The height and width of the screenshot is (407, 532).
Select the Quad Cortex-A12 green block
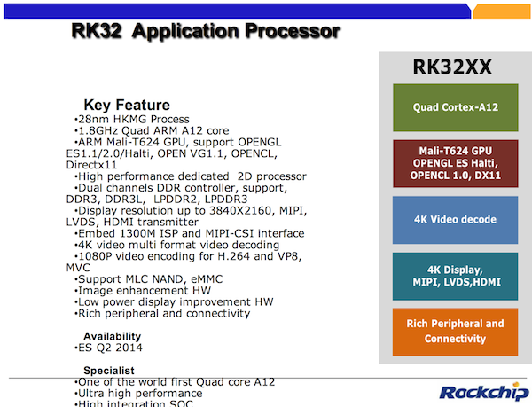point(456,107)
